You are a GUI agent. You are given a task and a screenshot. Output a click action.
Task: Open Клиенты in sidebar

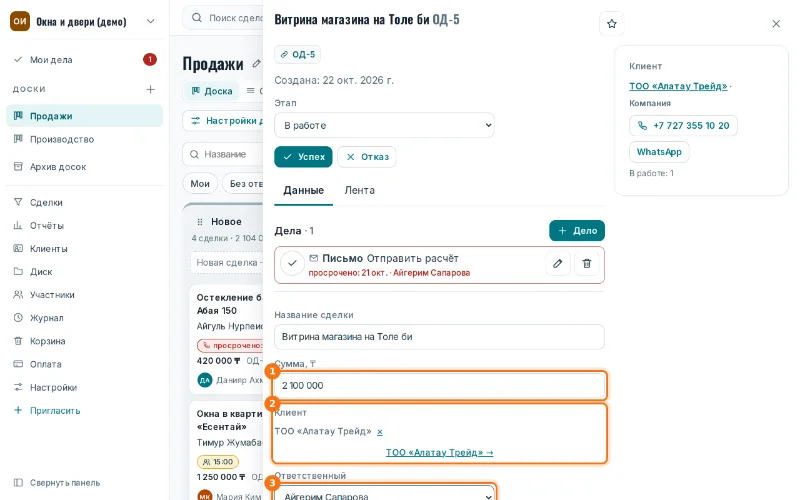coord(84,248)
